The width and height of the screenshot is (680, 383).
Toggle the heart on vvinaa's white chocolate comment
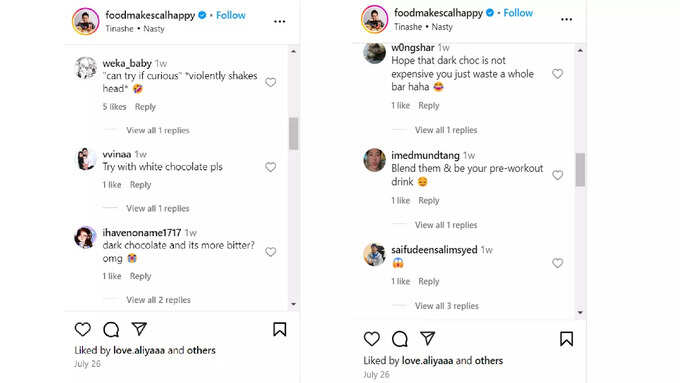pos(271,167)
